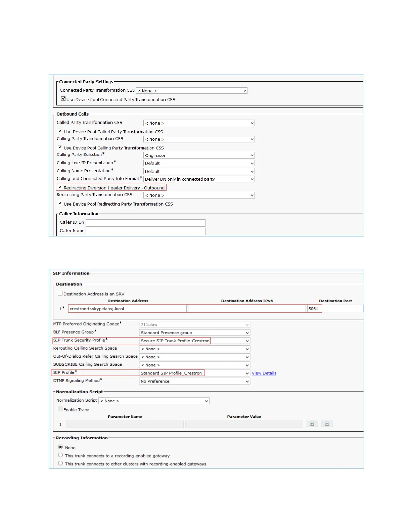Click the Destination Port field 5061
Viewport: 411px width, 532px height.
coord(335,309)
